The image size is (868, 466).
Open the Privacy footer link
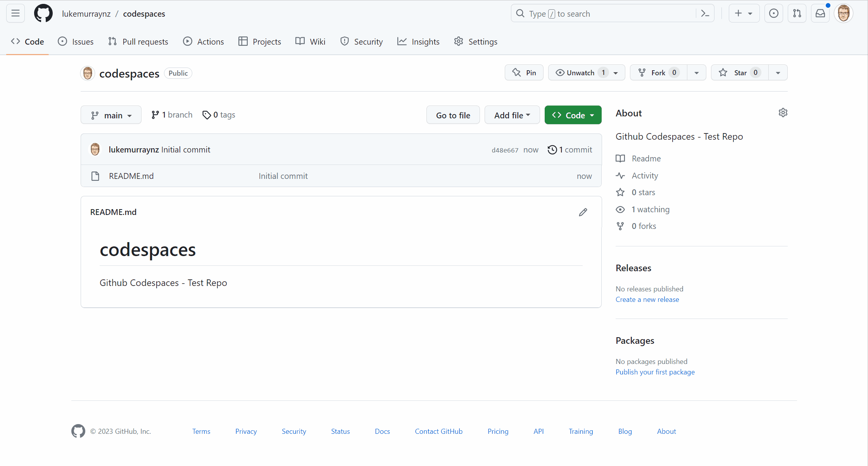246,431
